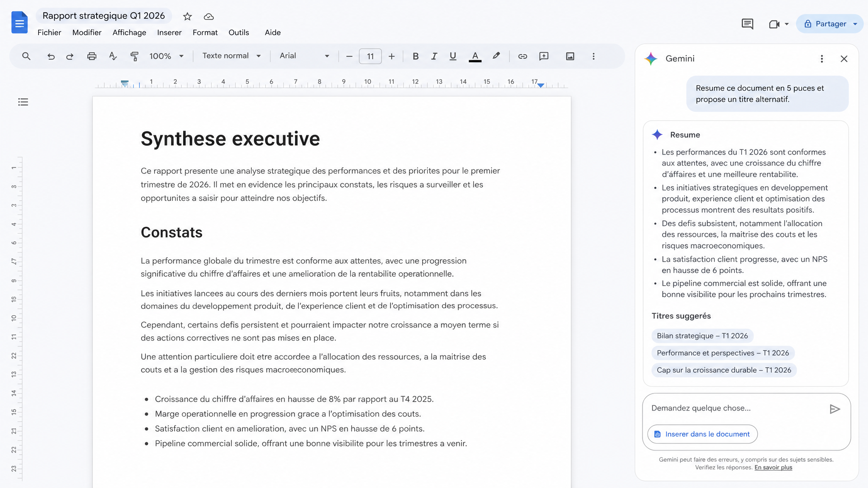Viewport: 868px width, 488px height.
Task: Click the document title Rapport strategique Q1 2026
Action: [x=104, y=16]
